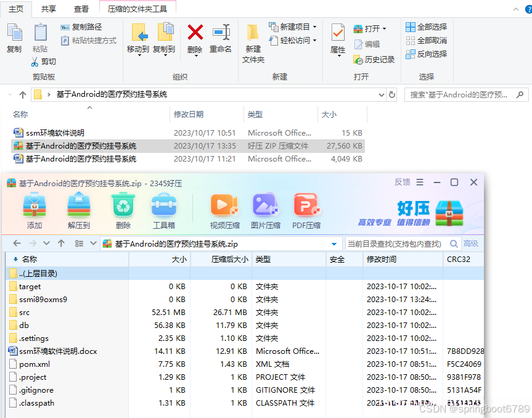This screenshot has width=532, height=418.
Task: Select the .gitignore file row
Action: coord(245,390)
